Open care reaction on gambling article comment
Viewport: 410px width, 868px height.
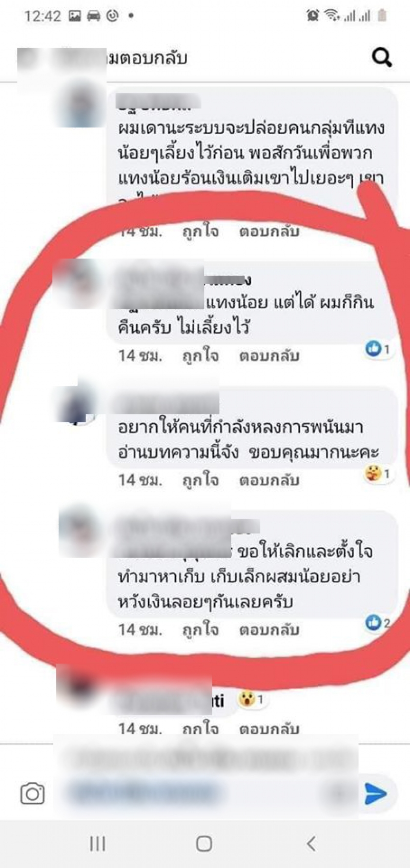pyautogui.click(x=378, y=474)
